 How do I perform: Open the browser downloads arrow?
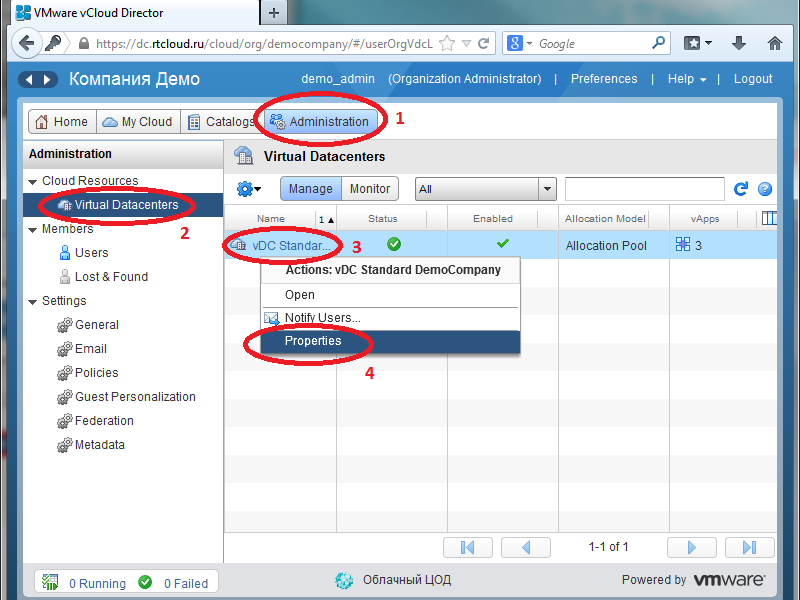(x=739, y=43)
